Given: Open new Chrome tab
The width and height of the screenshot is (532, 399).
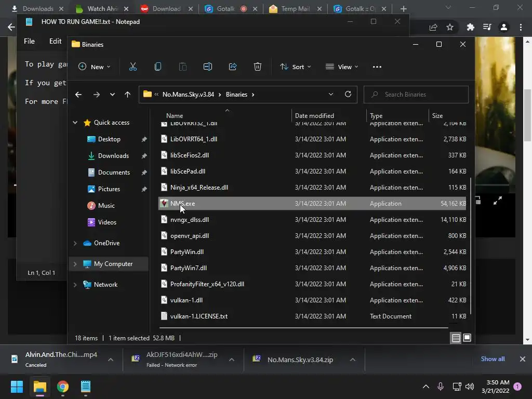Looking at the screenshot, I should (403, 9).
